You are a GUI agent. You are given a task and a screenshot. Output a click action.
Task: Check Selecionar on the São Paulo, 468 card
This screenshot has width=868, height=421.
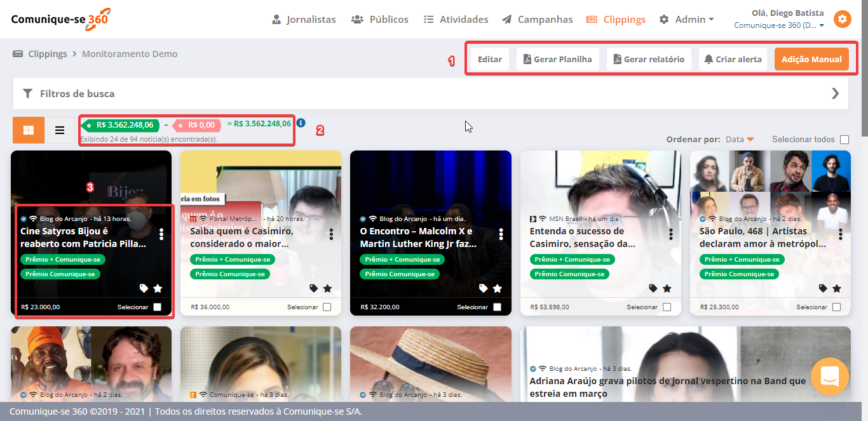tap(837, 307)
